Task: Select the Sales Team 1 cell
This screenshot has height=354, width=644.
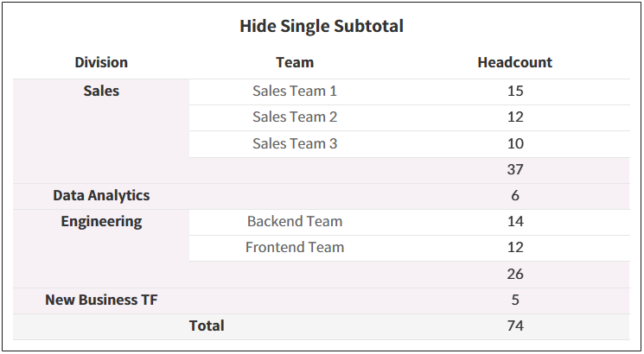Action: (x=295, y=91)
